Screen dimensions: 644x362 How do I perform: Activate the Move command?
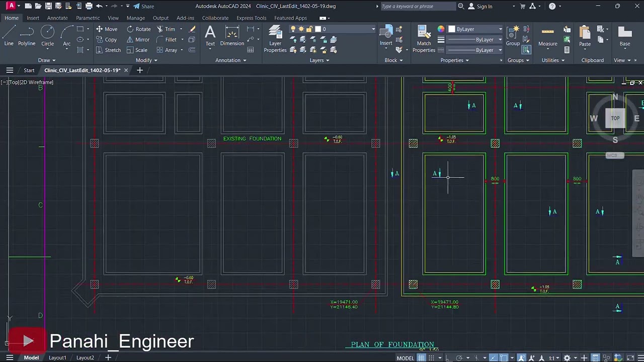[x=107, y=29]
